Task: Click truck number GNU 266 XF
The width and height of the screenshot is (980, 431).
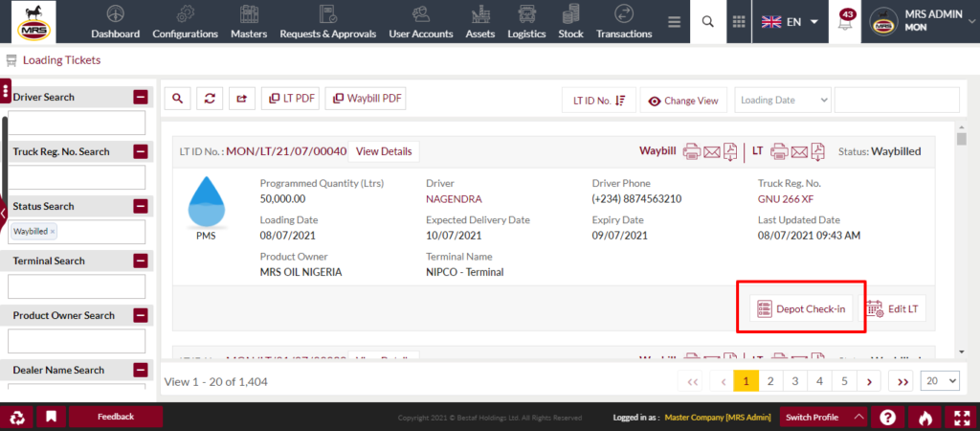Action: 786,199
